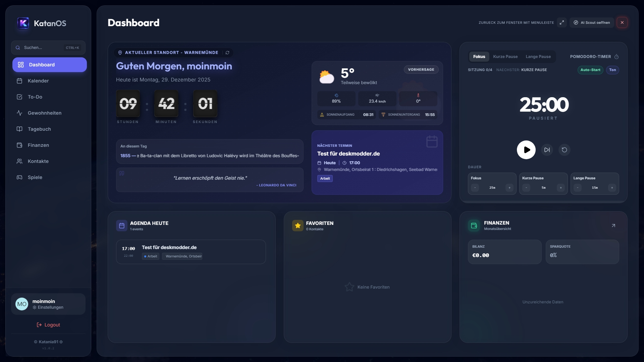This screenshot has height=362, width=644.
Task: Skip to next Pomodoro session
Action: 547,150
